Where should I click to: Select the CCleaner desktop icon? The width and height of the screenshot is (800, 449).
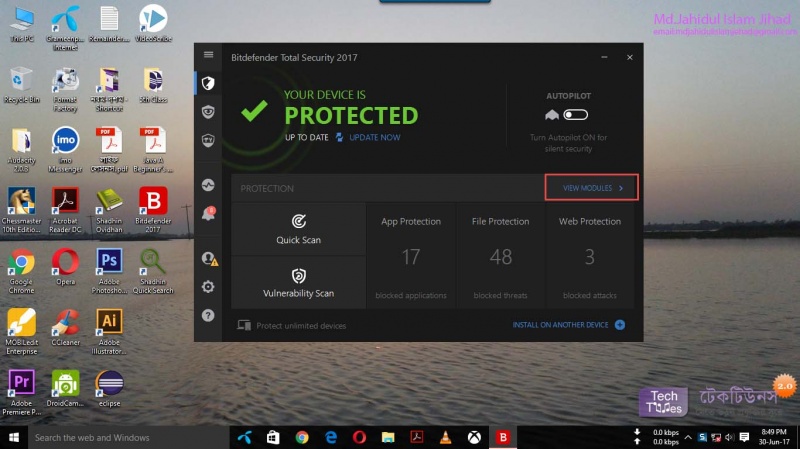pyautogui.click(x=65, y=327)
